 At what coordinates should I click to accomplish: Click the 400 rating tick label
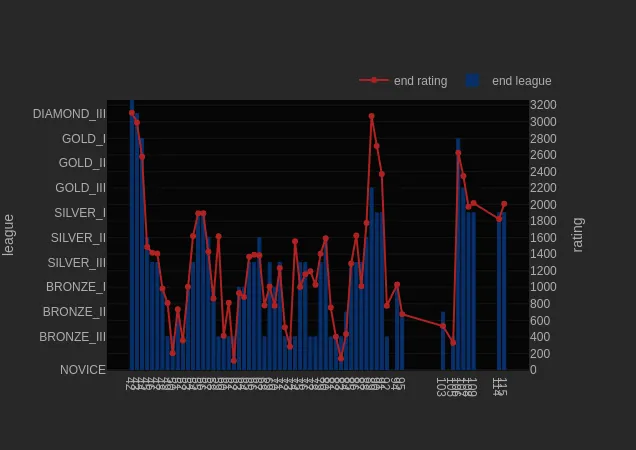point(540,337)
